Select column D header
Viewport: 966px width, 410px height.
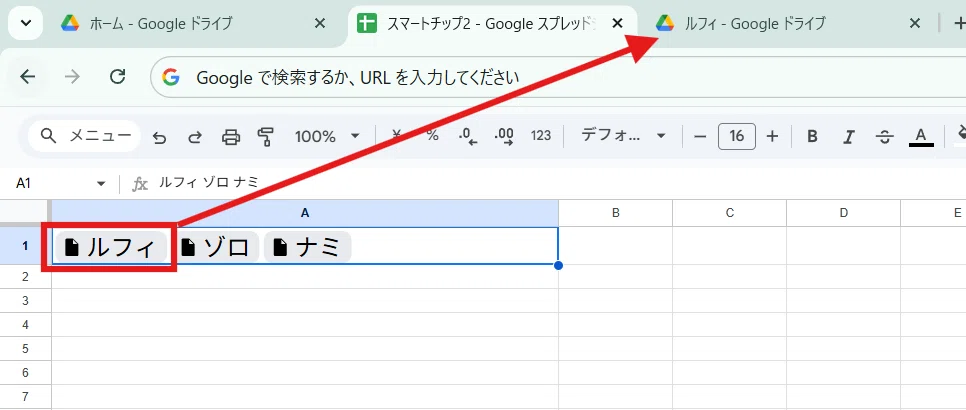pos(843,213)
